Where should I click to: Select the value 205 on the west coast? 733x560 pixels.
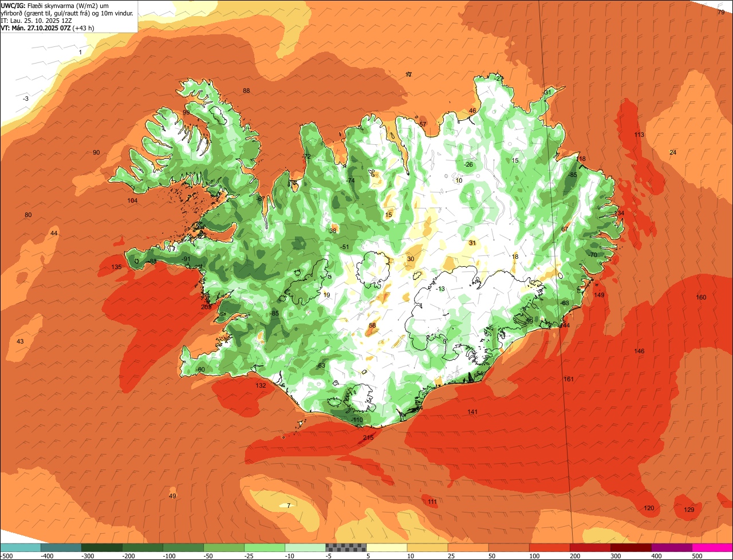206,307
